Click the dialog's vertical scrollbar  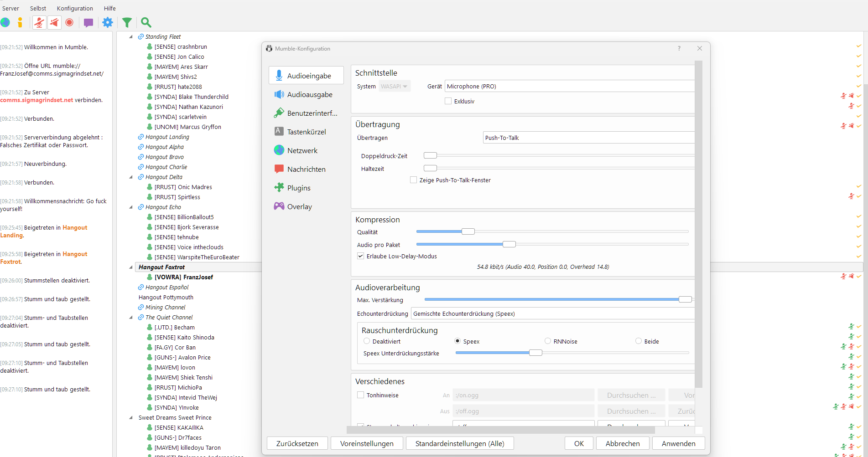(698, 224)
